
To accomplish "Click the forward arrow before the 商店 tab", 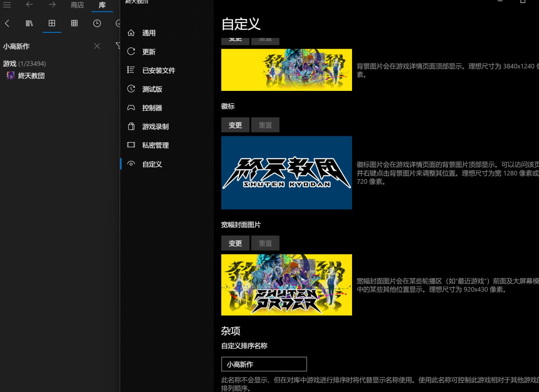I will point(52,5).
